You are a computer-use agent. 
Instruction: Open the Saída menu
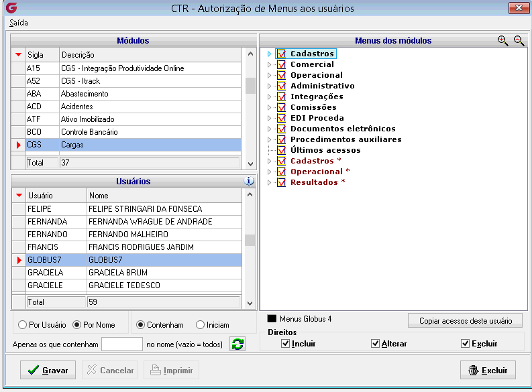(19, 23)
